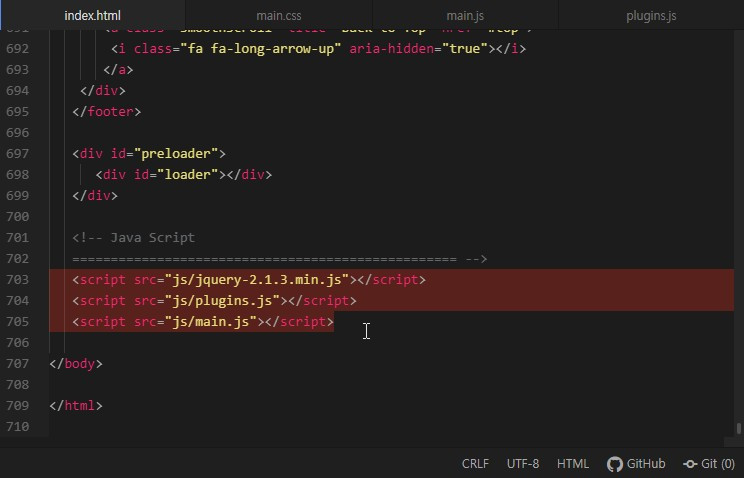Click the GitHub octocat icon

[615, 464]
